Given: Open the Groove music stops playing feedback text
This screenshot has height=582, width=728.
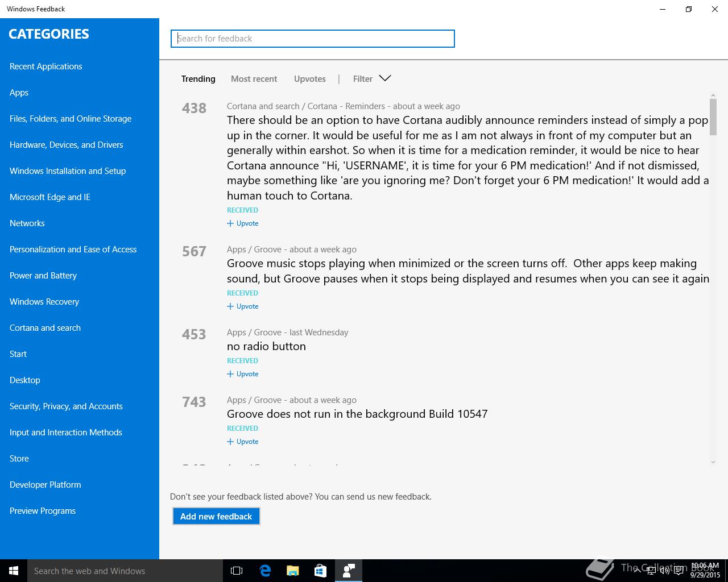Looking at the screenshot, I should click(468, 271).
